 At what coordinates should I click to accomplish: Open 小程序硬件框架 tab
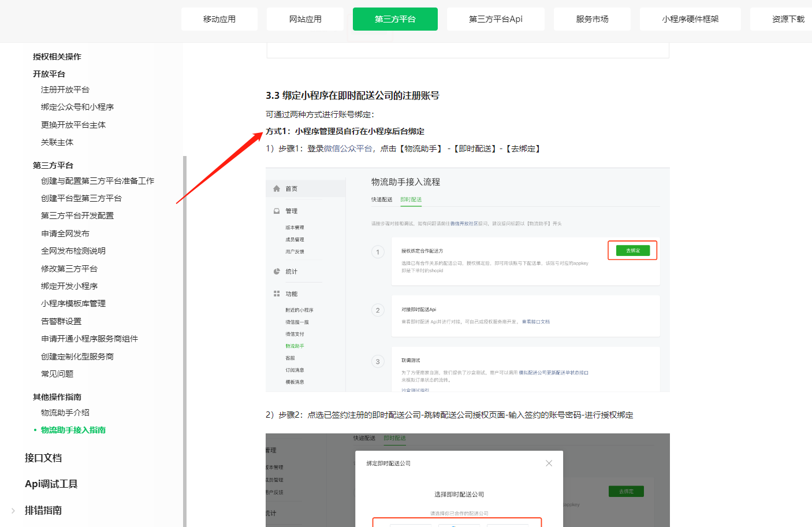pyautogui.click(x=690, y=19)
